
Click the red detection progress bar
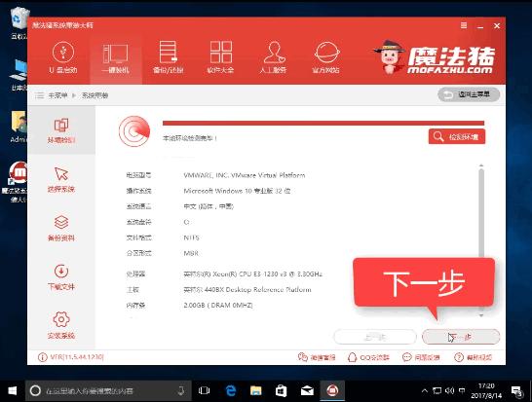(323, 123)
